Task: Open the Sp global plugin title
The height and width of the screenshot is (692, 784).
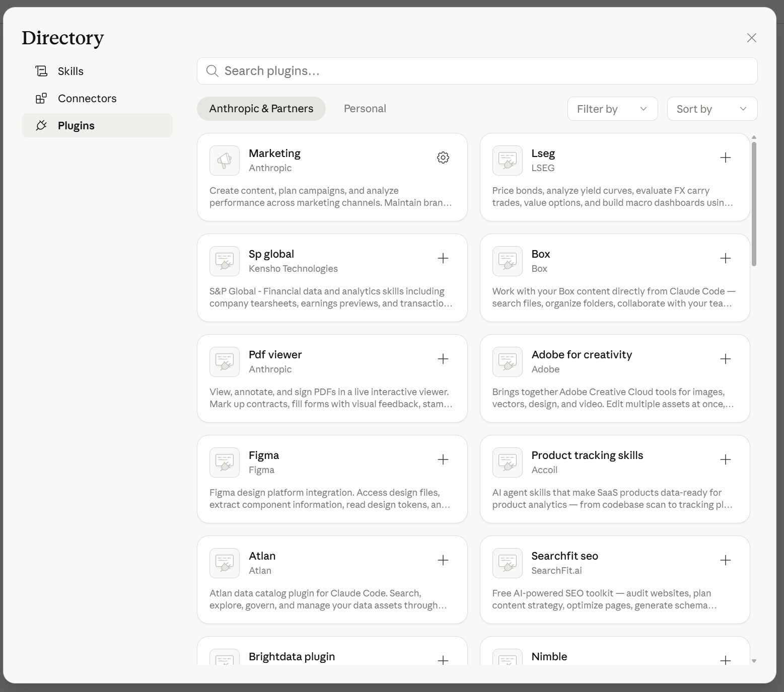Action: click(x=271, y=254)
